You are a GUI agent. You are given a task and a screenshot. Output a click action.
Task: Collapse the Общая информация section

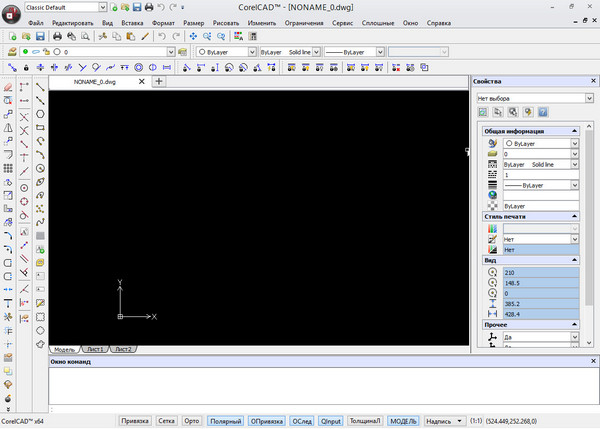tap(573, 130)
